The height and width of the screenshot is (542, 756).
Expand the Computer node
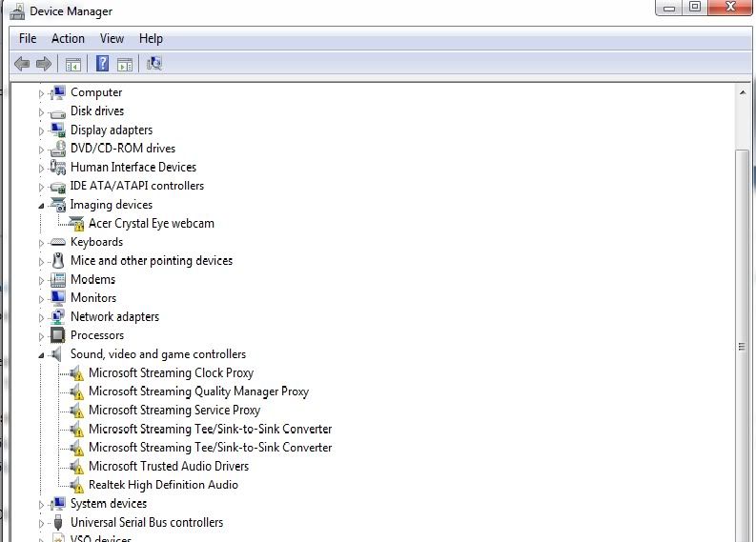(x=41, y=93)
